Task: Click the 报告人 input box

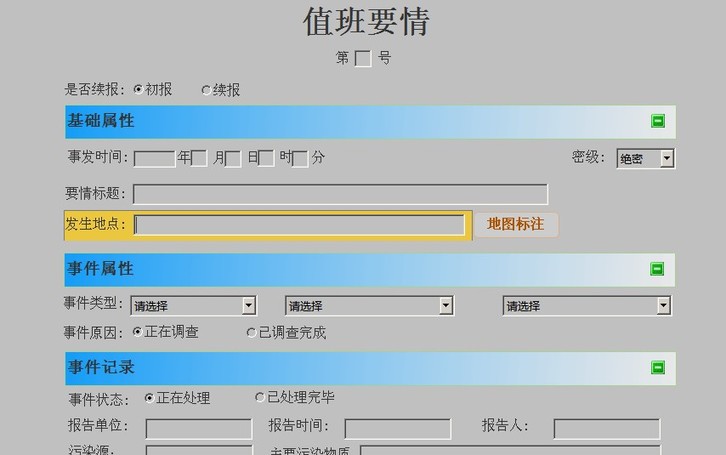Action: click(606, 429)
